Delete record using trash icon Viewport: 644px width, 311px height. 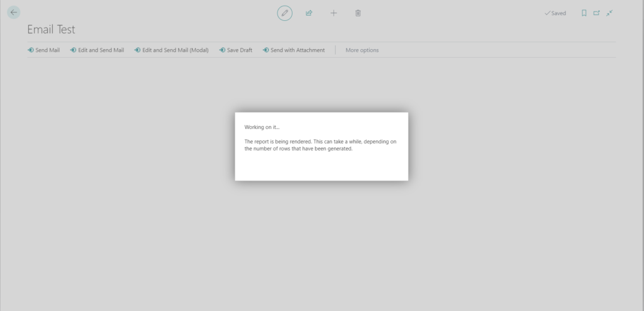coord(358,13)
